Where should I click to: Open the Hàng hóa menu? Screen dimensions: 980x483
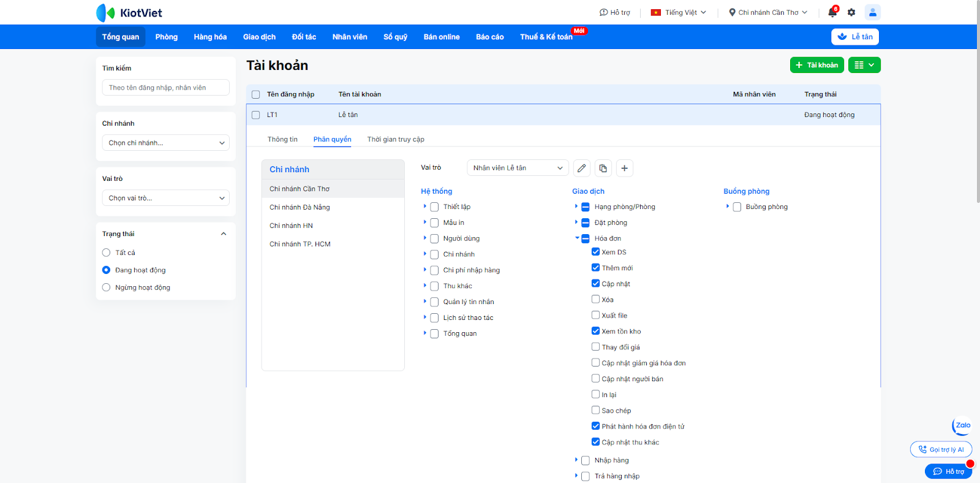coord(210,37)
